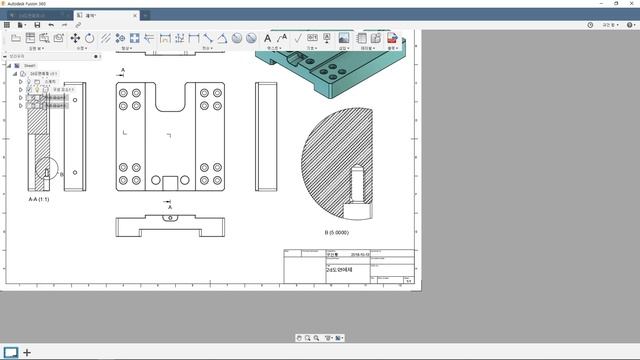Viewport: 640px width, 360px height.
Task: Open the symbols group dropdown
Action: click(x=312, y=48)
